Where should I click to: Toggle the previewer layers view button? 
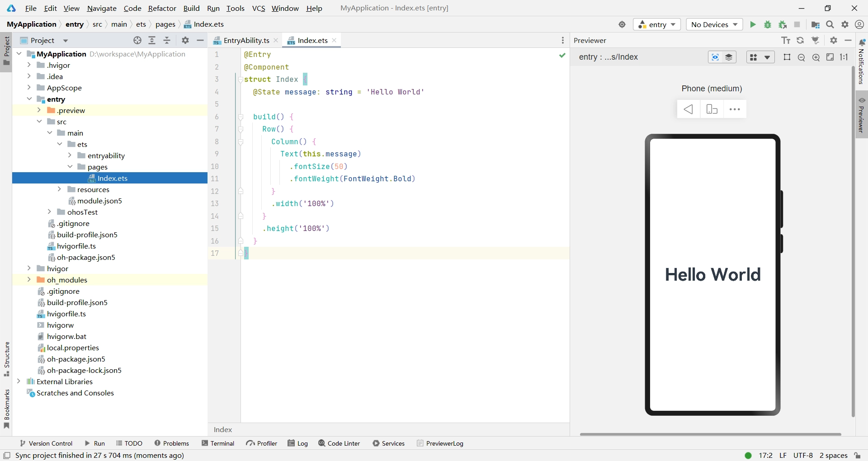coord(729,57)
